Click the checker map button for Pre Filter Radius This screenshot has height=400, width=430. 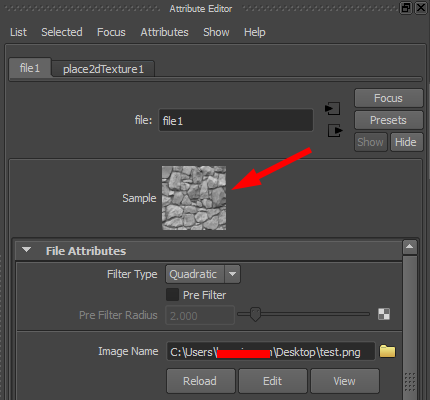click(384, 314)
